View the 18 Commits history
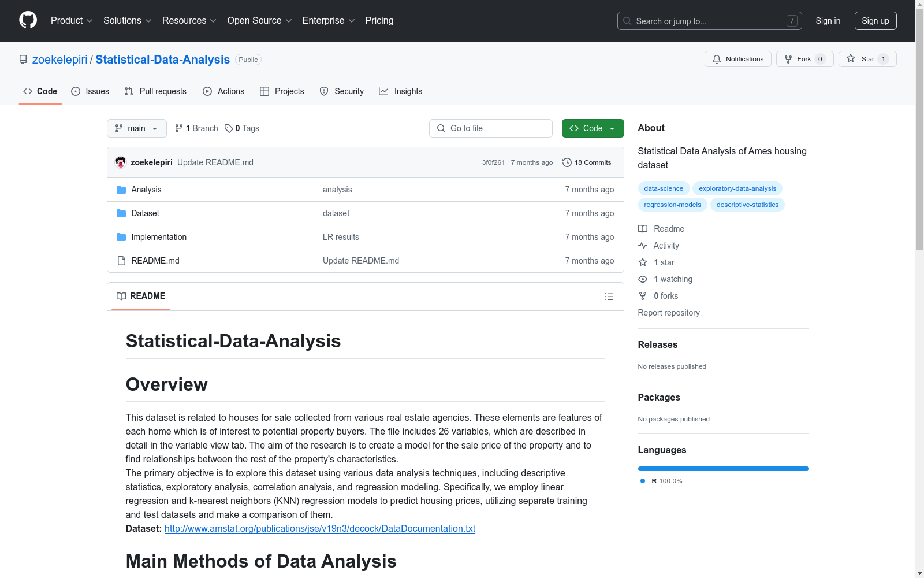This screenshot has width=924, height=578. pos(587,162)
